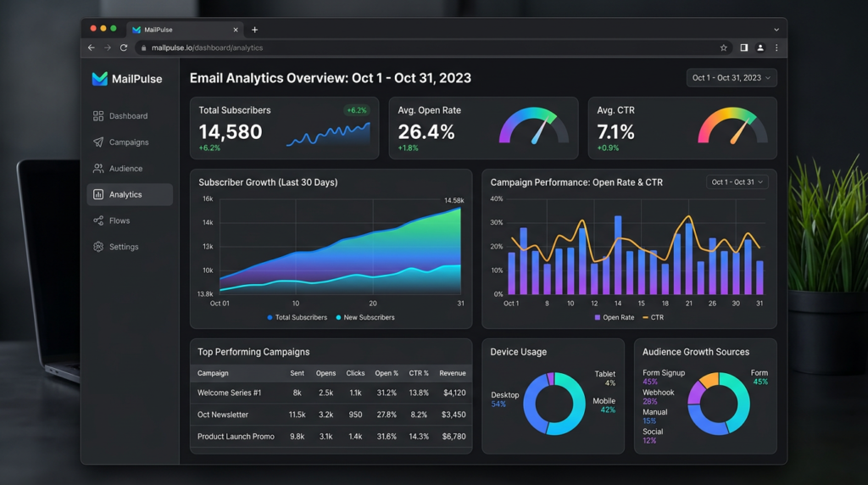
Task: Open a new browser tab with plus button
Action: pyautogui.click(x=254, y=30)
